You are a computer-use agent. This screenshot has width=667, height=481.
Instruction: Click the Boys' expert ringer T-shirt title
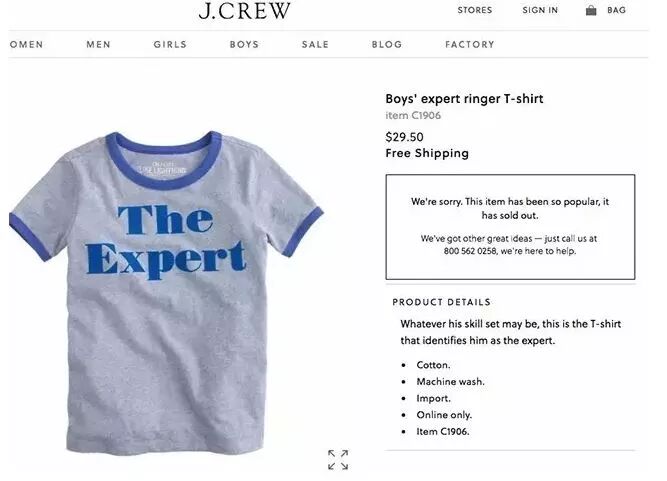[x=464, y=99]
